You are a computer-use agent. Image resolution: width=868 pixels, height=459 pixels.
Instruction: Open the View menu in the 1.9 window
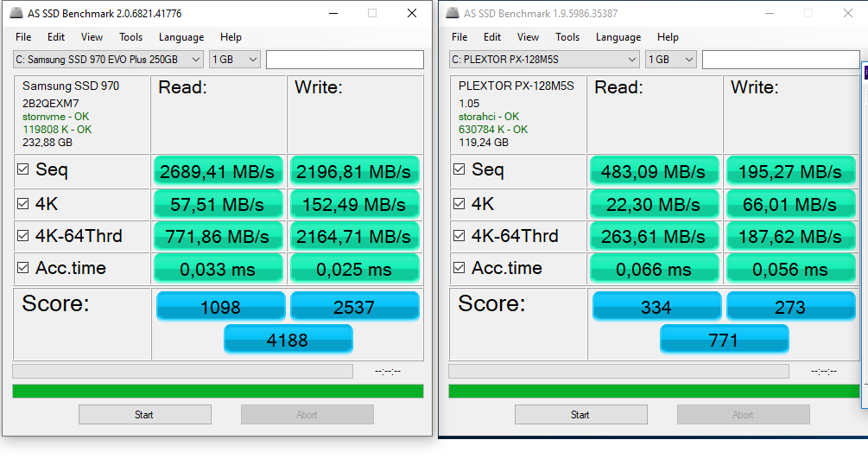tap(528, 37)
